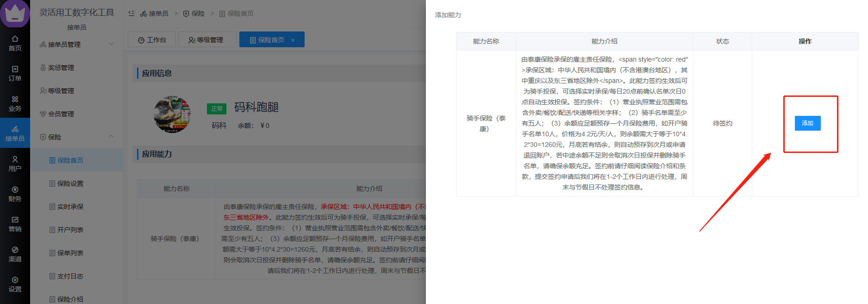Open 等级管理 in the side menu
Image resolution: width=868 pixels, height=304 pixels.
pyautogui.click(x=77, y=91)
